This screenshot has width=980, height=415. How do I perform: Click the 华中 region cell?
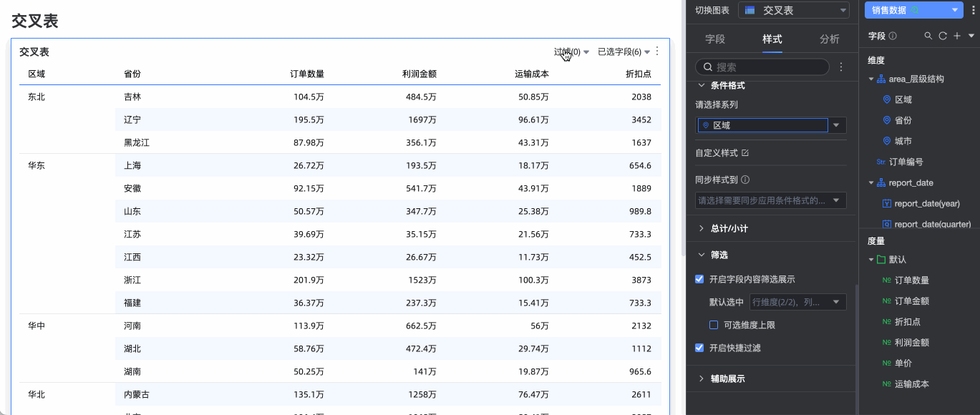(x=37, y=326)
